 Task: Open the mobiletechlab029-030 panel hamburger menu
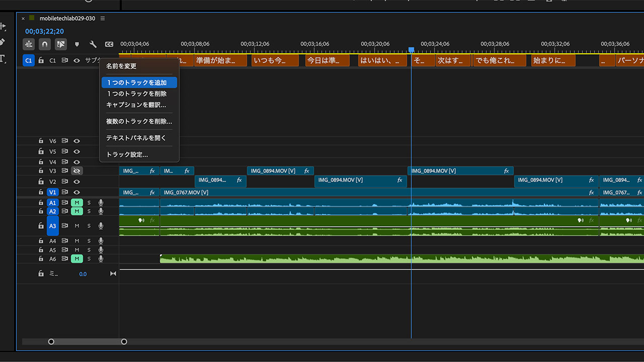pyautogui.click(x=103, y=19)
